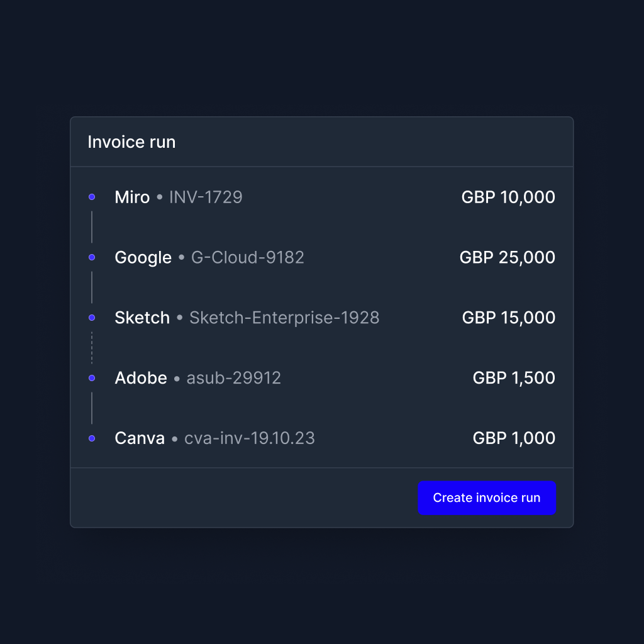This screenshot has height=644, width=644.
Task: Click the timeline dot beside Canva
Action: [92, 438]
